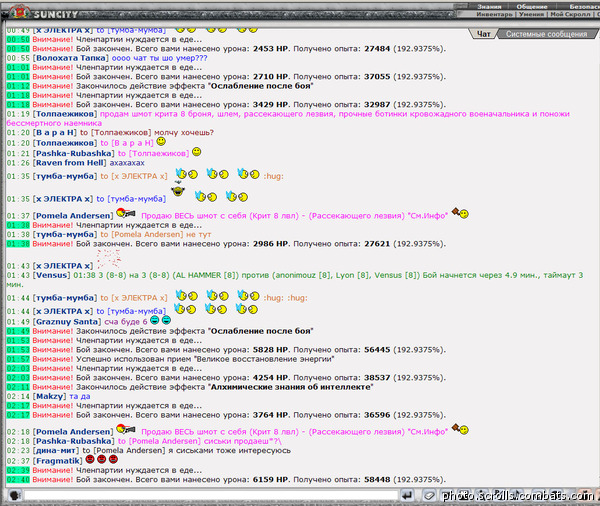Click recipient [Толпаежиков] in В а р а Н's message
This screenshot has width=600, height=506.
(121, 133)
